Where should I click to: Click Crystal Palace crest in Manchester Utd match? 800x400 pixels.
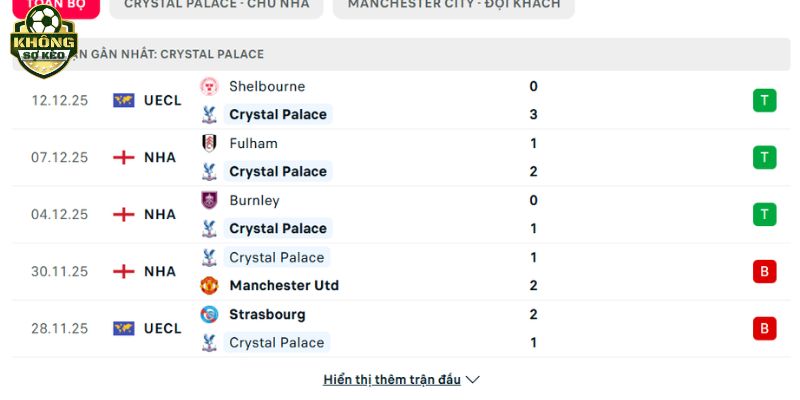pos(209,257)
